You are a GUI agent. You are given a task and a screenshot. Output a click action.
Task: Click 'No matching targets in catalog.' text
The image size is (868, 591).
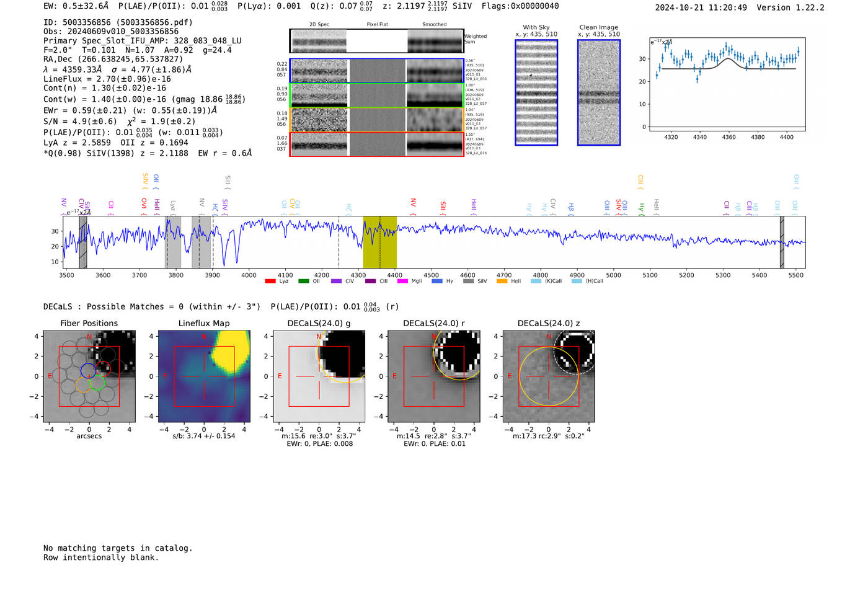tap(118, 548)
